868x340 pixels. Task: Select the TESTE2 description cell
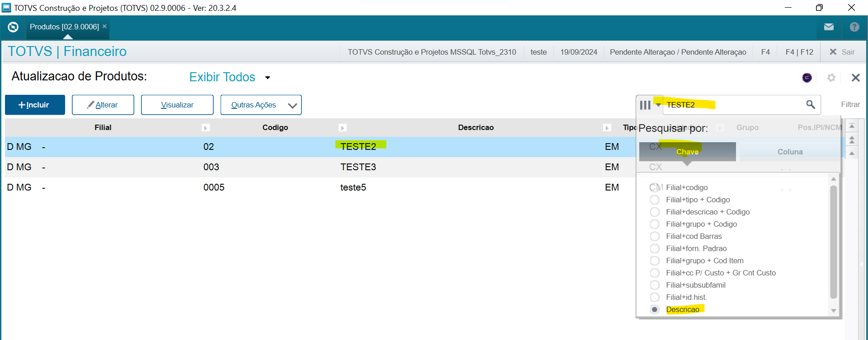point(358,147)
